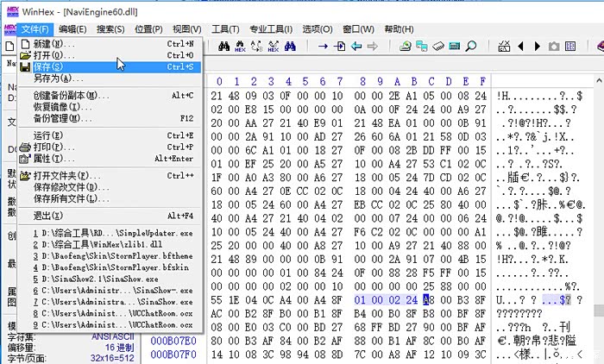Open the 专业工具(I) menu

click(269, 29)
